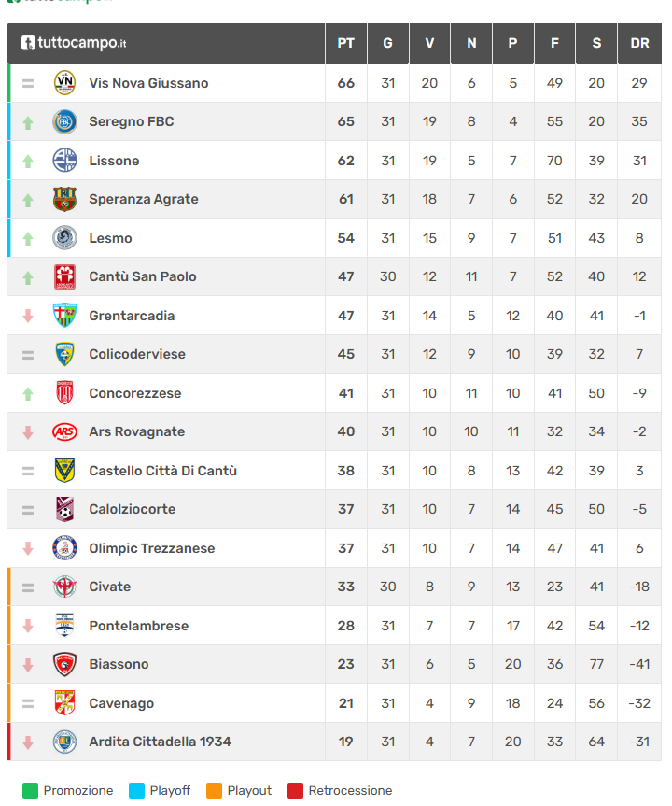Click the V wins column header
The width and height of the screenshot is (672, 806).
point(429,43)
